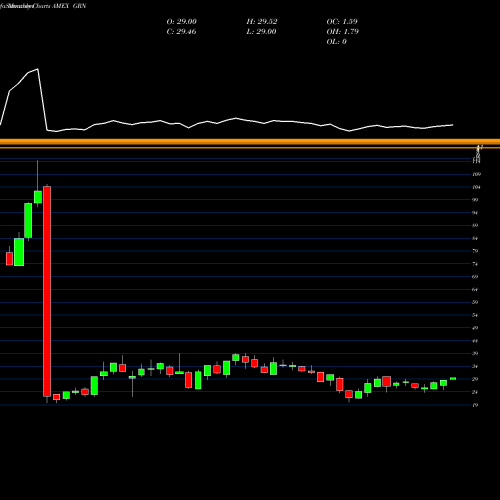Viewport: 500px width, 500px height.
Task: Select the green candle with the tallest upper wick
Action: click(38, 197)
